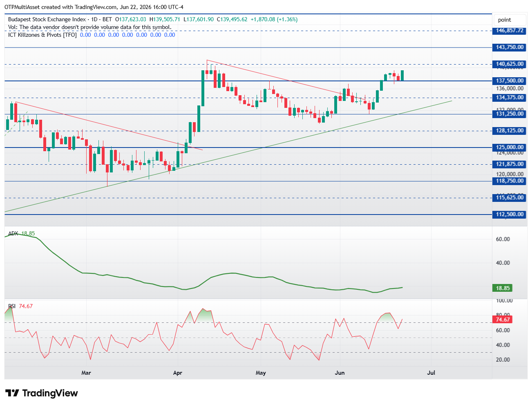Click the TradingView logo icon

12,393
